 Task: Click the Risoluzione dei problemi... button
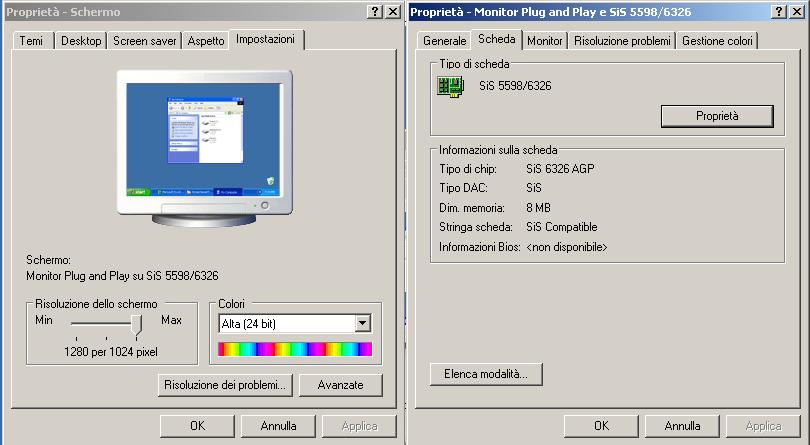[x=225, y=385]
